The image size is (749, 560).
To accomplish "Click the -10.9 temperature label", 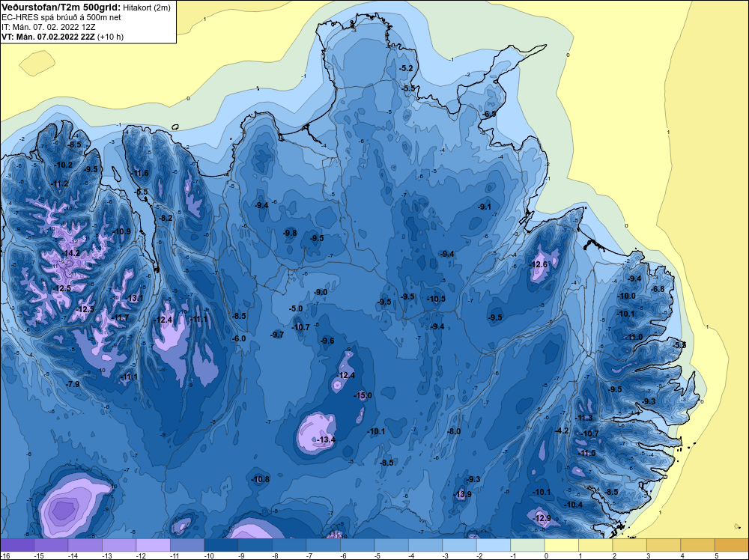I will pyautogui.click(x=122, y=231).
